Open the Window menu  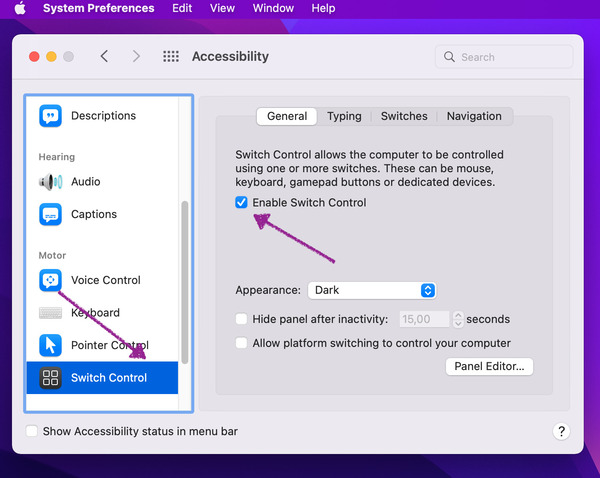pyautogui.click(x=273, y=8)
